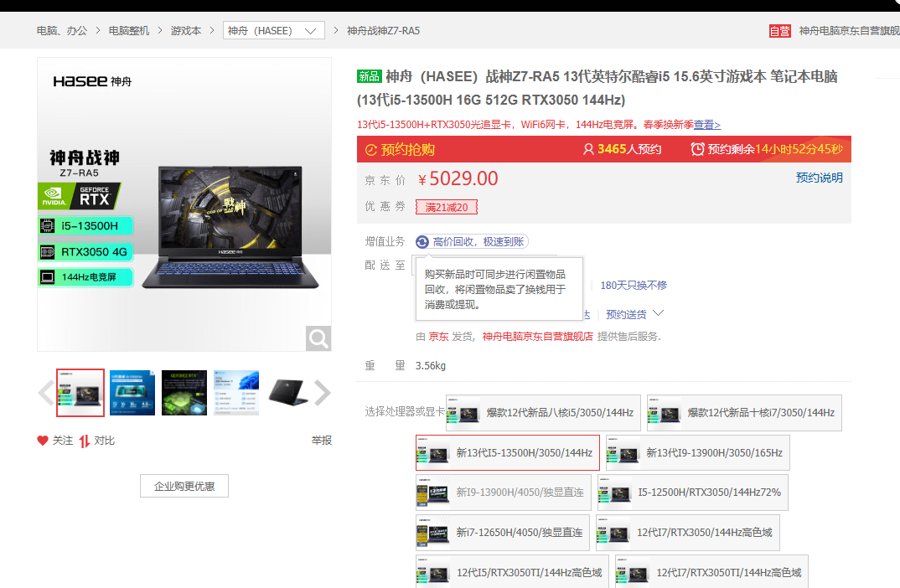900x588 pixels.
Task: Select the Windows 11 screenshot thumbnail
Action: pos(236,393)
